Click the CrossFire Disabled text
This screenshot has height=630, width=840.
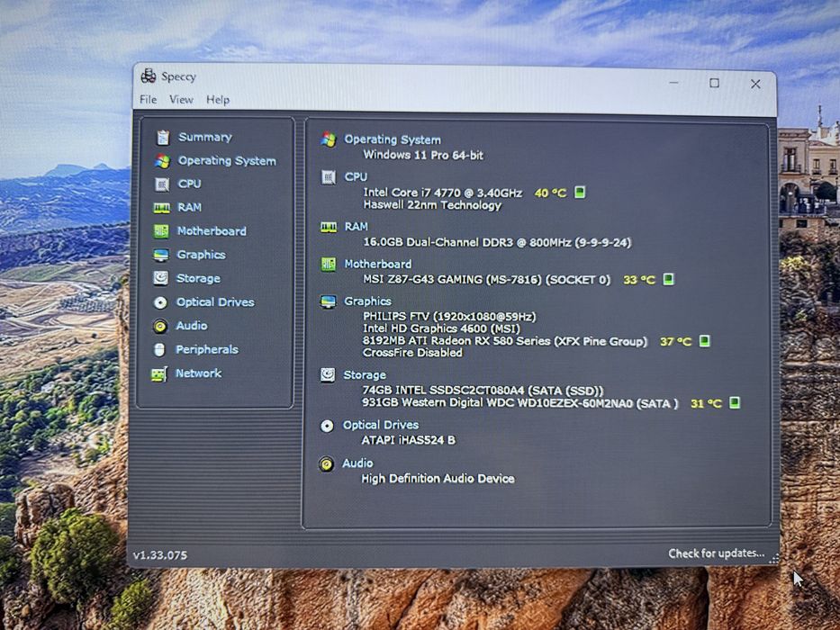412,353
